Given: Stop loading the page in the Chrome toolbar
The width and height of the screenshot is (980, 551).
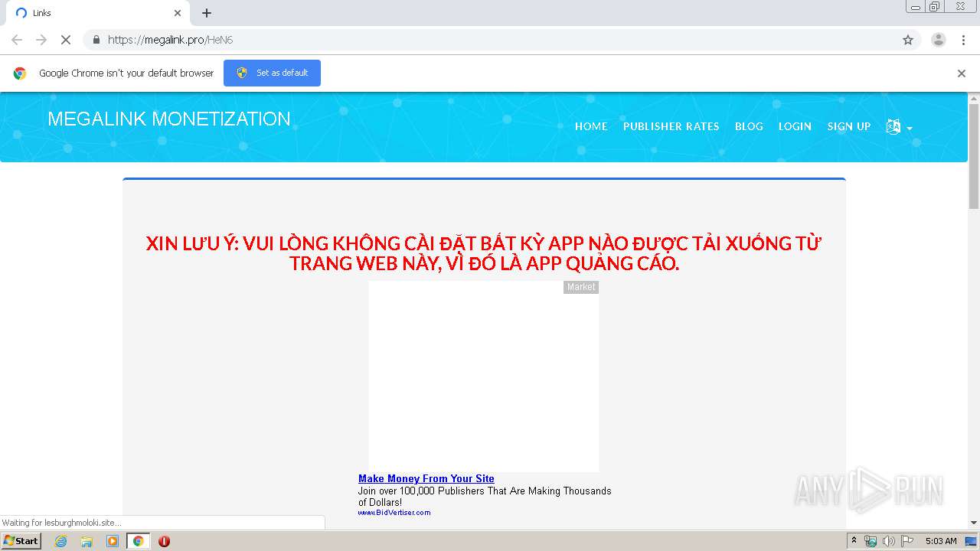Looking at the screenshot, I should click(x=66, y=40).
